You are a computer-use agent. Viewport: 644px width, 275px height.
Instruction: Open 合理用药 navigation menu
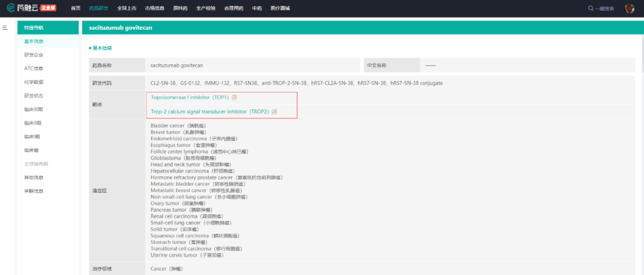coord(234,8)
